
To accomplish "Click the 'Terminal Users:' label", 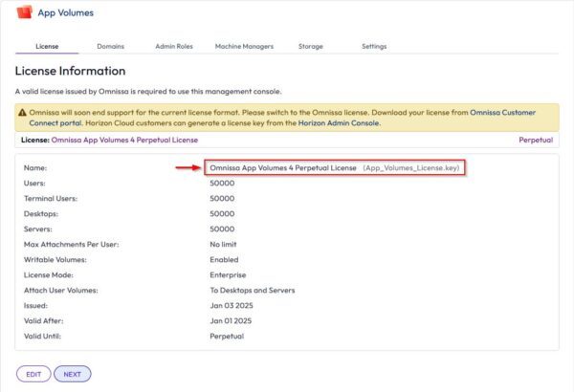I will pos(51,198).
